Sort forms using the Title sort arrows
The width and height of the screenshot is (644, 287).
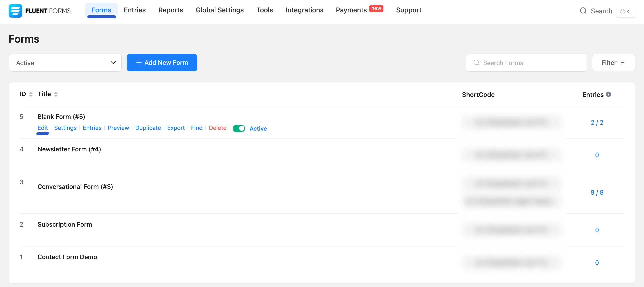56,94
